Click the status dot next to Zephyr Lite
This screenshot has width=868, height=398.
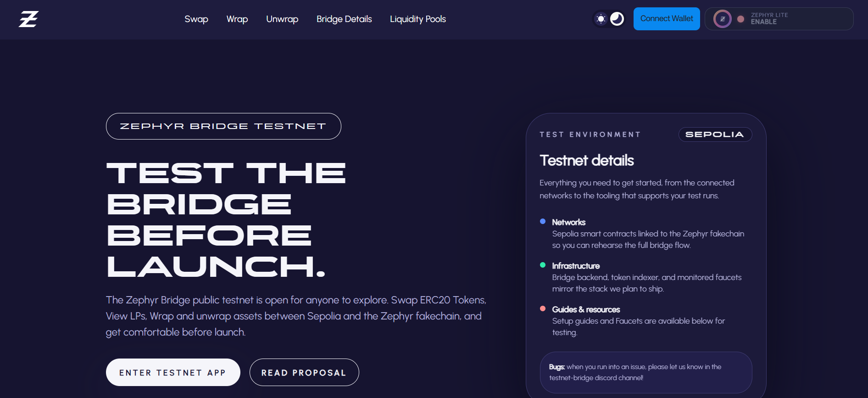[x=740, y=19]
